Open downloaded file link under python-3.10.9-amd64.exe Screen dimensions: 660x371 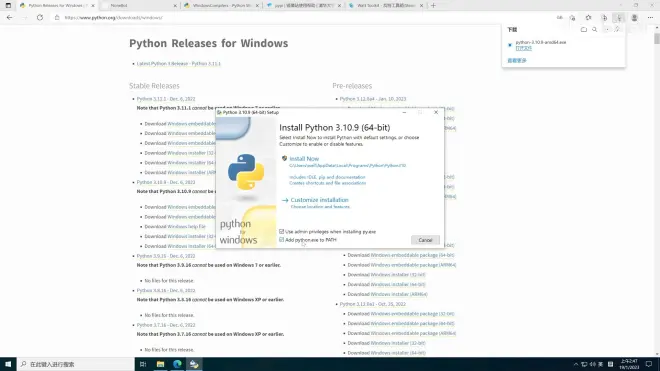pyautogui.click(x=524, y=48)
